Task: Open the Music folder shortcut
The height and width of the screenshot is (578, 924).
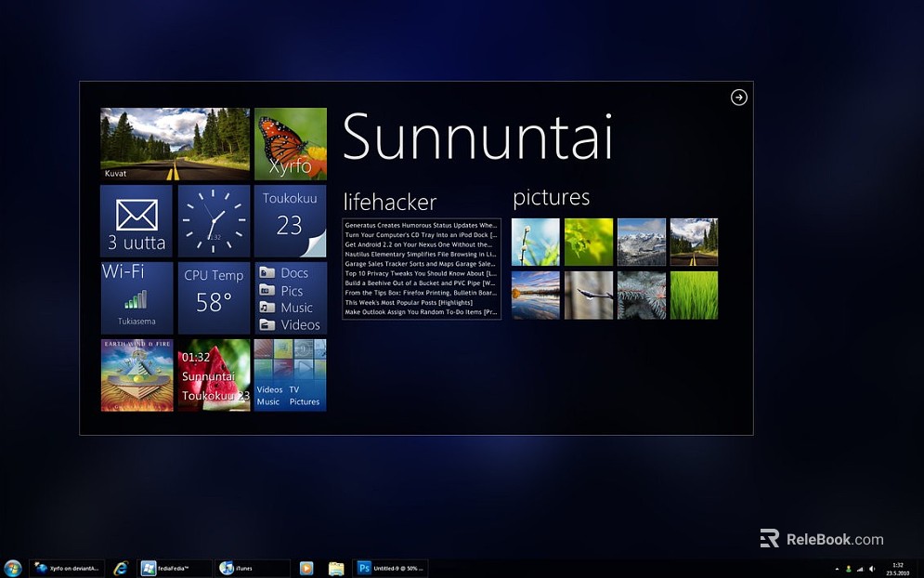Action: point(290,308)
